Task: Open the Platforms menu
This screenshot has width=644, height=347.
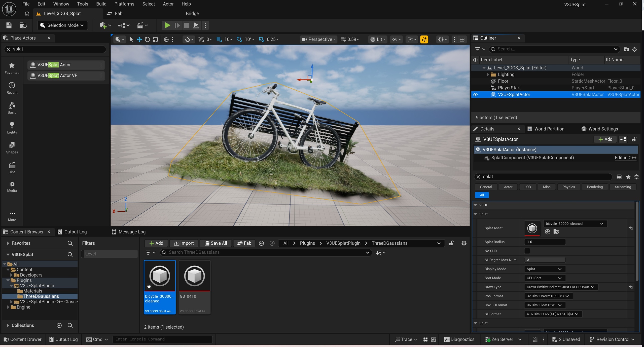Action: click(124, 4)
